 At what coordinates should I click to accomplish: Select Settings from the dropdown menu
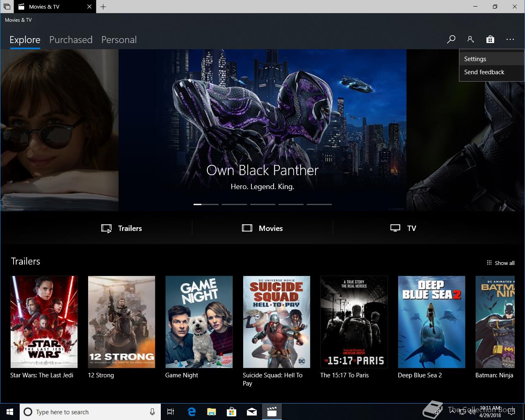492,59
